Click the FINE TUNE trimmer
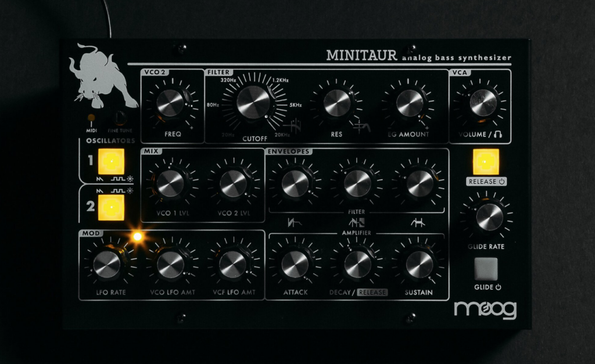The image size is (595, 364). [x=120, y=118]
